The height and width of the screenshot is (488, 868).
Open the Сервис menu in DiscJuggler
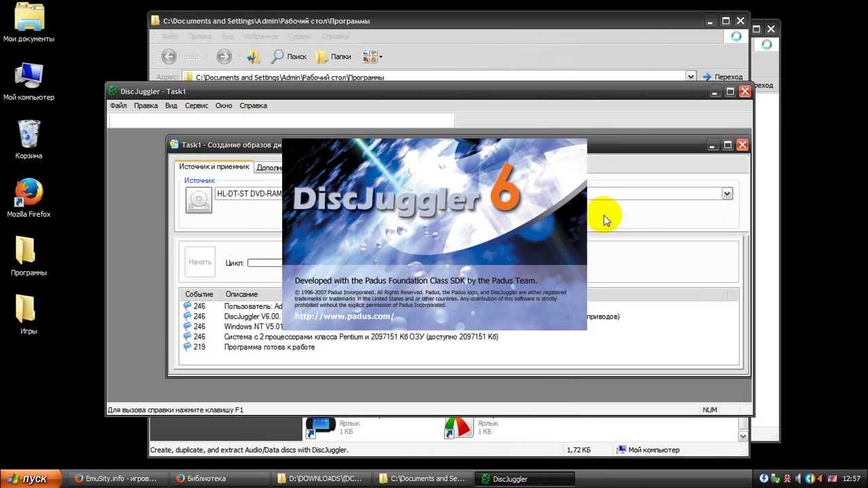(197, 106)
